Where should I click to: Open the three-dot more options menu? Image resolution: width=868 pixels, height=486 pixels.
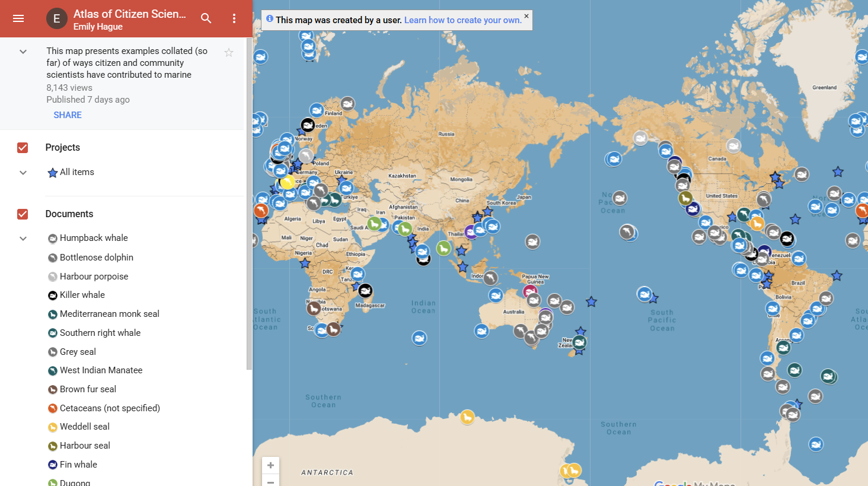pyautogui.click(x=234, y=18)
